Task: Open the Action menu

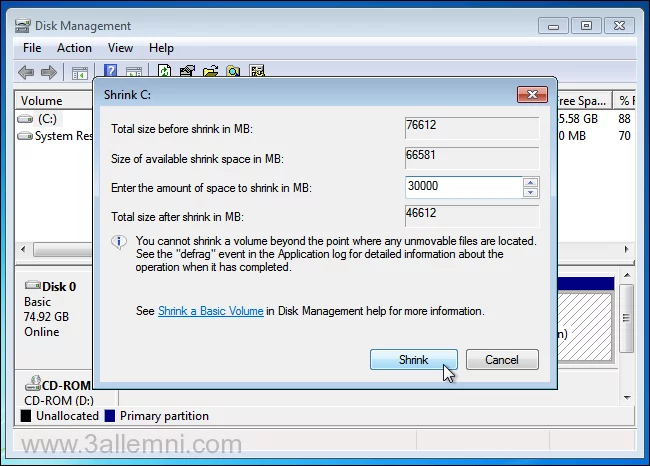Action: click(74, 48)
